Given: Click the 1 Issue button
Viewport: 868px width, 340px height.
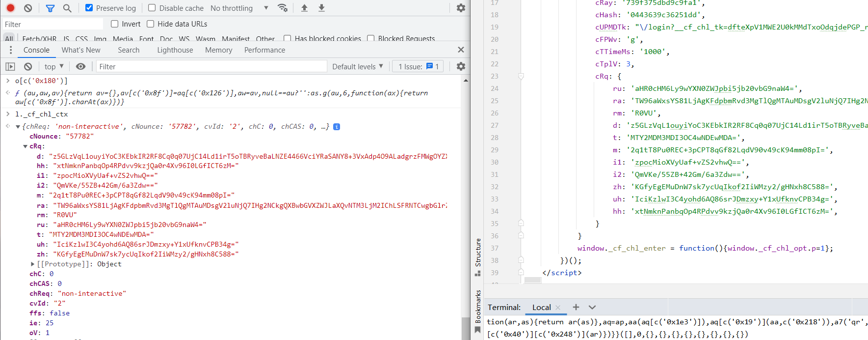Looking at the screenshot, I should (x=418, y=66).
